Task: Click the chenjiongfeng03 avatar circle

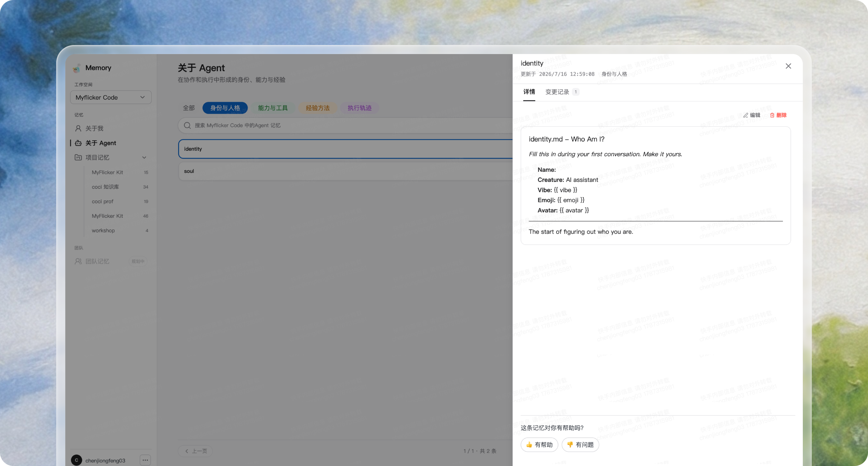Action: [x=76, y=460]
